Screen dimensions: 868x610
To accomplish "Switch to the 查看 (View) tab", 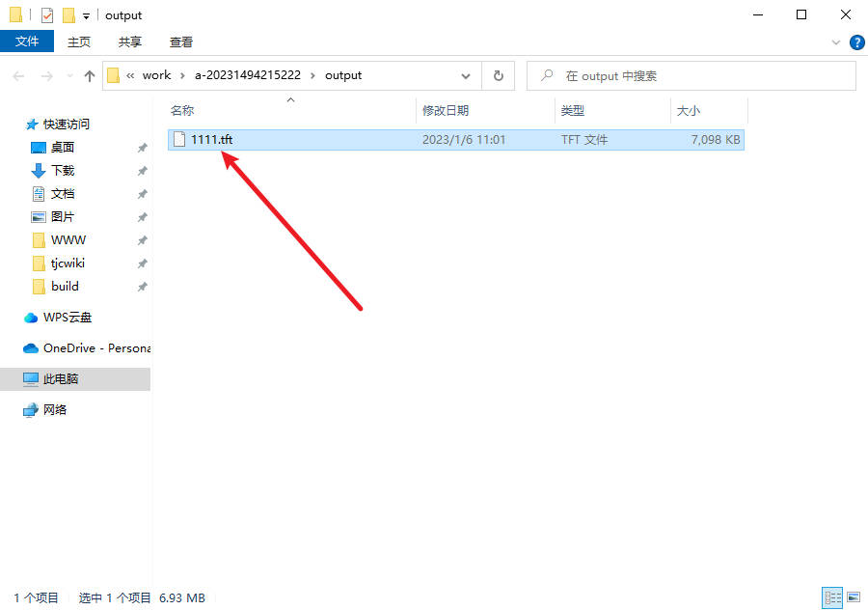I will (181, 42).
